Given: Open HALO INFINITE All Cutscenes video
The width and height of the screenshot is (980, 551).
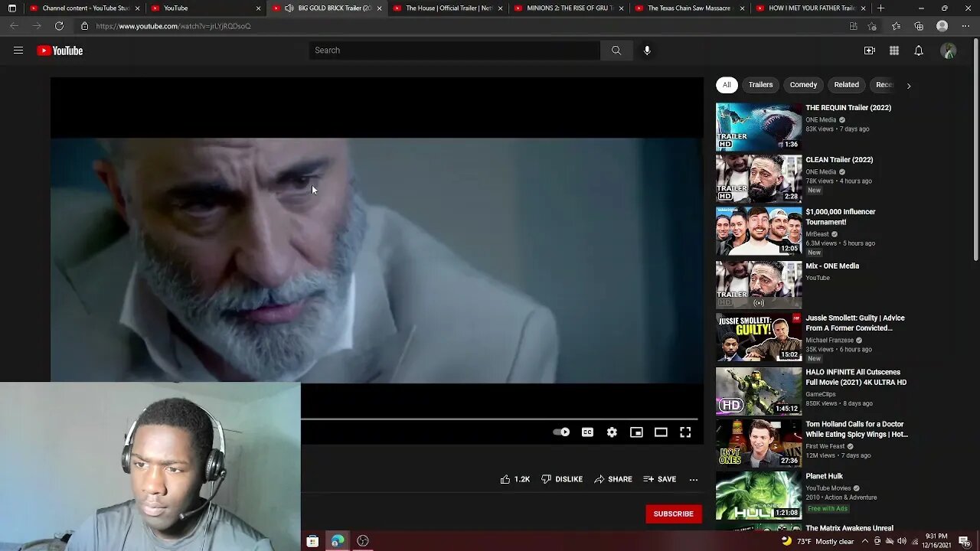Looking at the screenshot, I should (856, 377).
